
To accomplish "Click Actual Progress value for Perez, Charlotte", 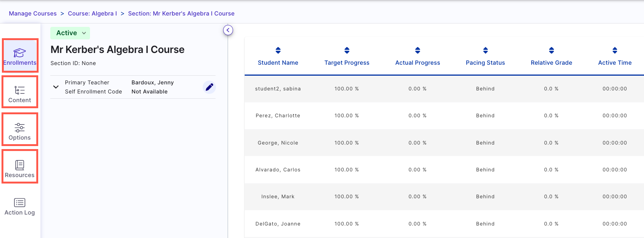I will tap(417, 116).
